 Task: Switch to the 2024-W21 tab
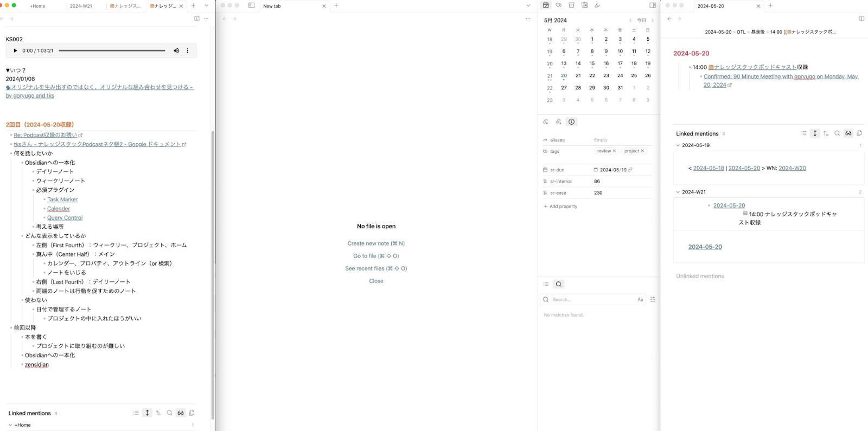(x=81, y=6)
